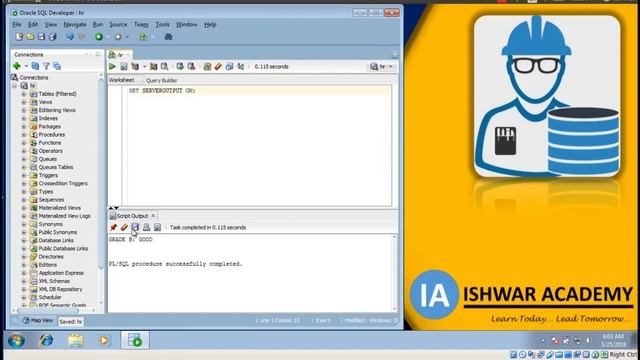
Task: Click the Save All icon in main toolbar
Action: (53, 37)
